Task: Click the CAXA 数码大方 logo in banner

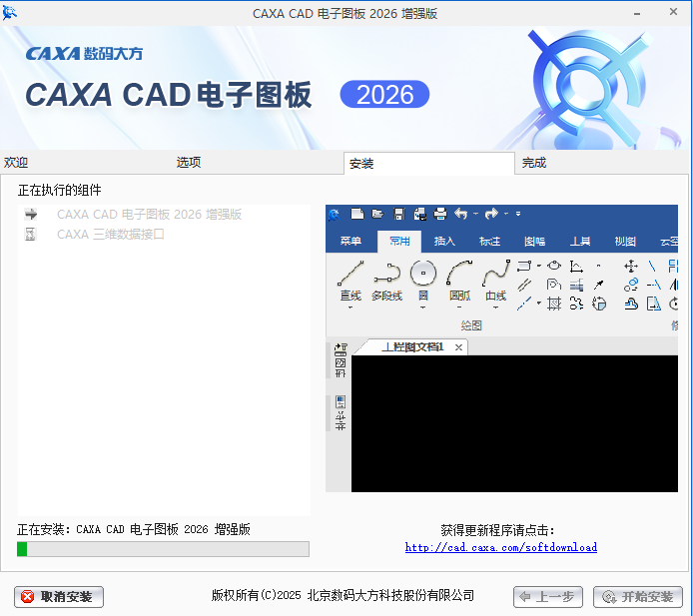Action: tap(84, 54)
